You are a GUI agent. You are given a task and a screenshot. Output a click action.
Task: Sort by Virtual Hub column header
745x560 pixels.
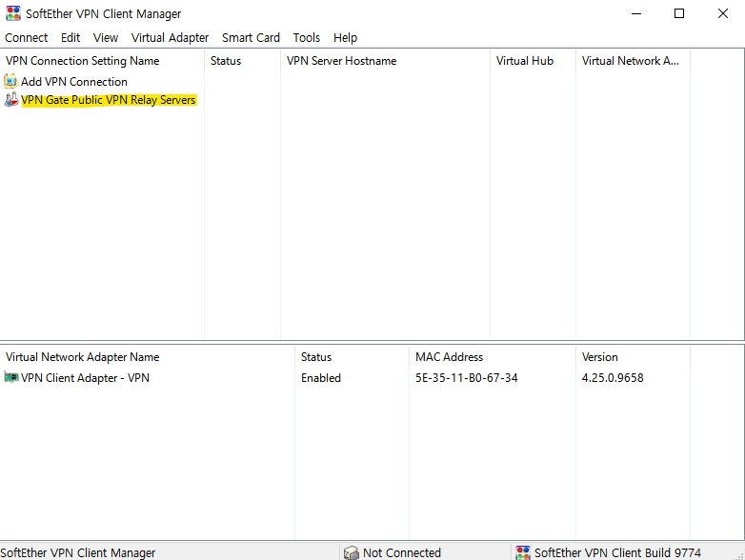coord(533,61)
